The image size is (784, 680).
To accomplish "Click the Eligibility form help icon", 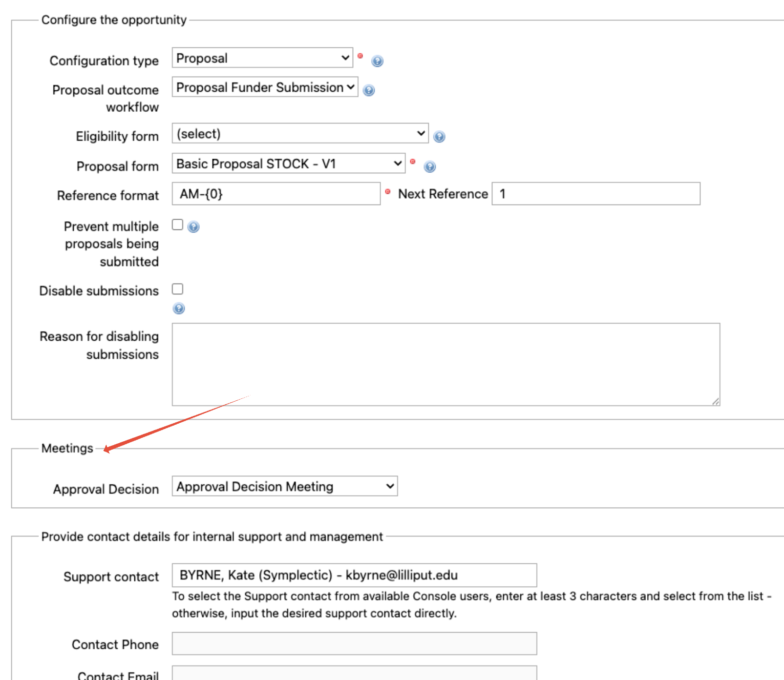I will tap(439, 137).
